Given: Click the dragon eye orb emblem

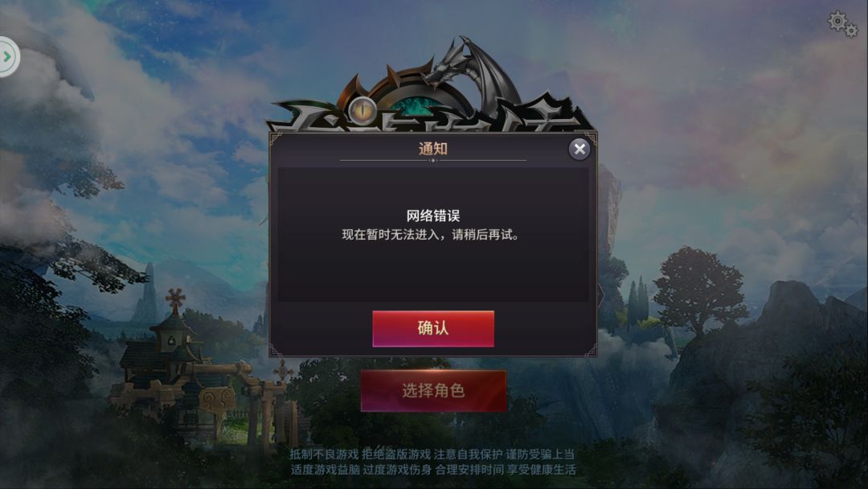Looking at the screenshot, I should 363,110.
